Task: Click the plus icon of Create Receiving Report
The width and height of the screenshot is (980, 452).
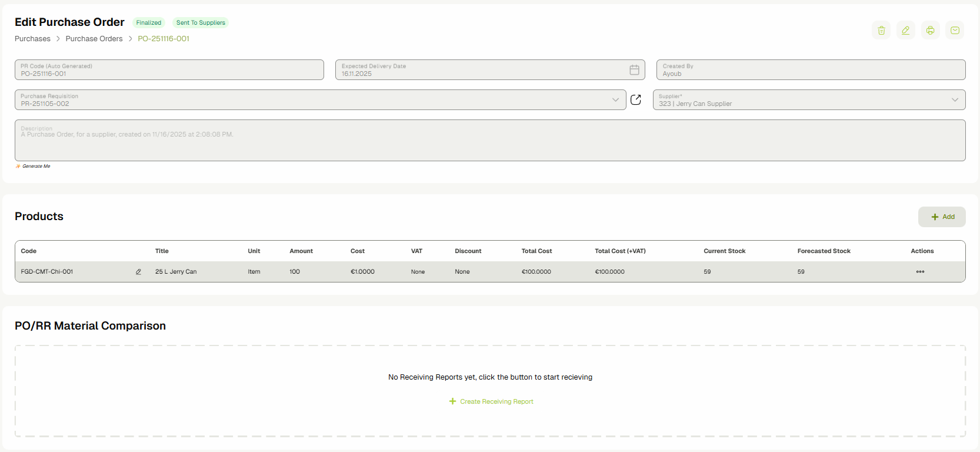Action: click(452, 401)
